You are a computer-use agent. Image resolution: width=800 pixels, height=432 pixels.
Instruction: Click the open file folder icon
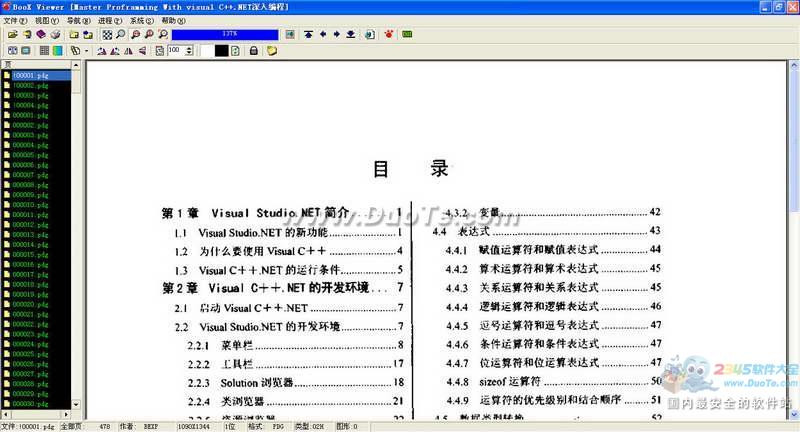pos(12,34)
